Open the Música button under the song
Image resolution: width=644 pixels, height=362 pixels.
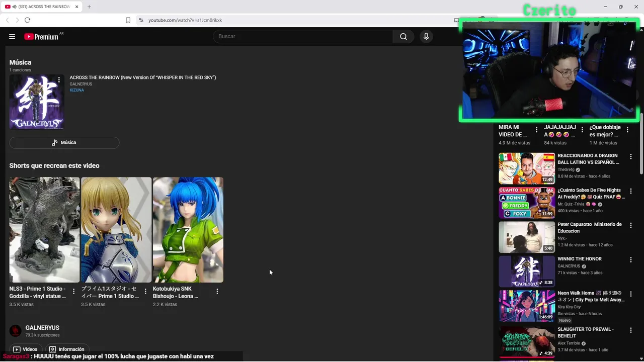tap(64, 143)
